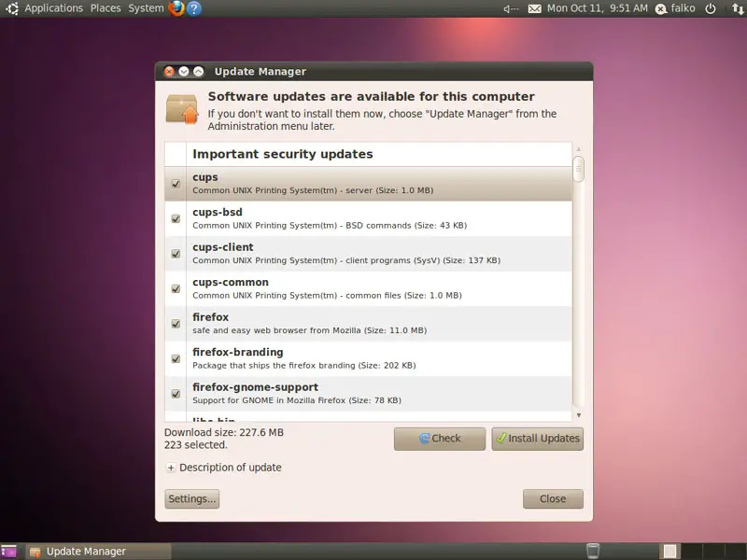Open the Firefox launcher in top panel
This screenshot has width=747, height=560.
tap(176, 8)
